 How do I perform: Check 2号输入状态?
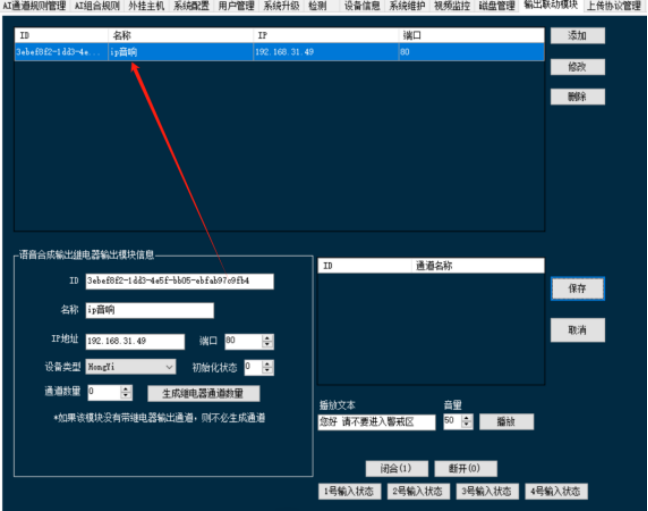pos(418,491)
